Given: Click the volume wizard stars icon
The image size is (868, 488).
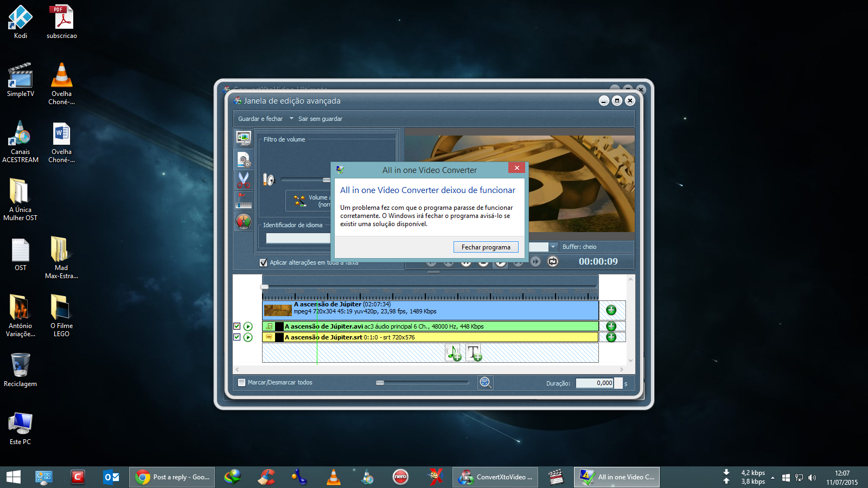Looking at the screenshot, I should (299, 201).
